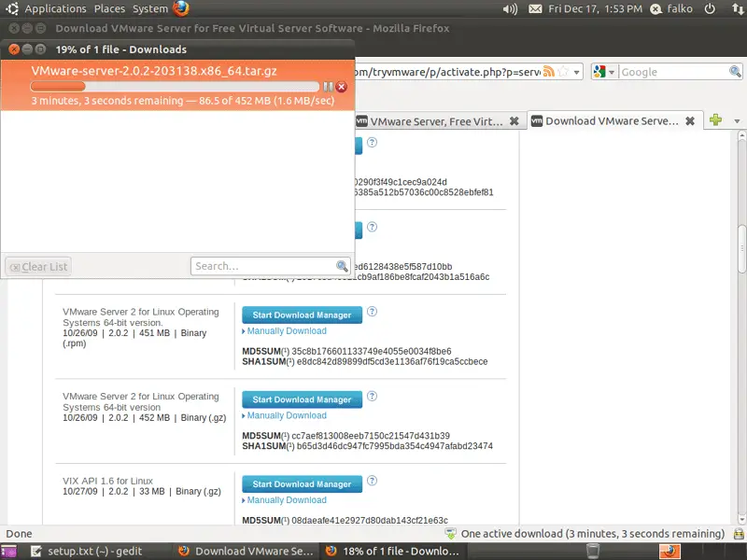This screenshot has height=560, width=747.
Task: Open the search engine selector dropdown
Action: 605,72
